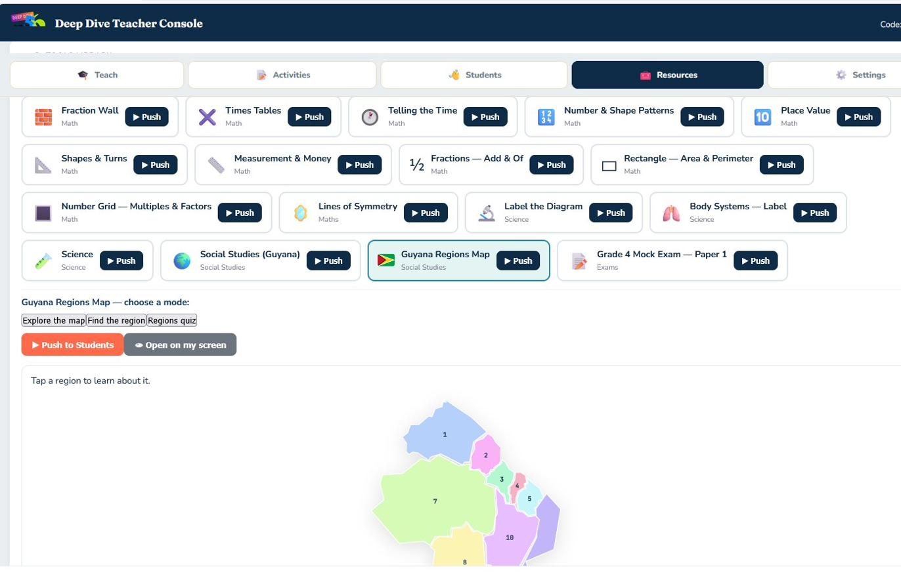This screenshot has height=588, width=901.
Task: Select the Resources tab
Action: (668, 75)
